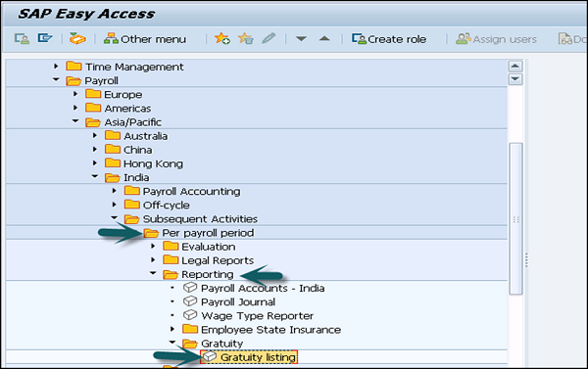Screen dimensions: 588x369
Task: Click the scroll up arrow of tree
Action: [x=515, y=67]
